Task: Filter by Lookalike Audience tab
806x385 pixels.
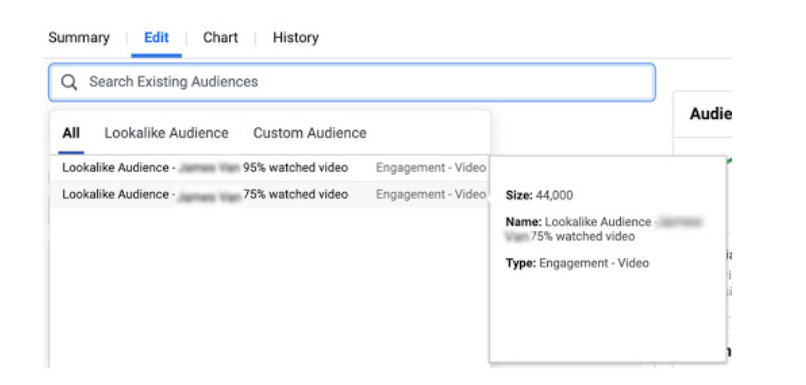Action: tap(166, 133)
